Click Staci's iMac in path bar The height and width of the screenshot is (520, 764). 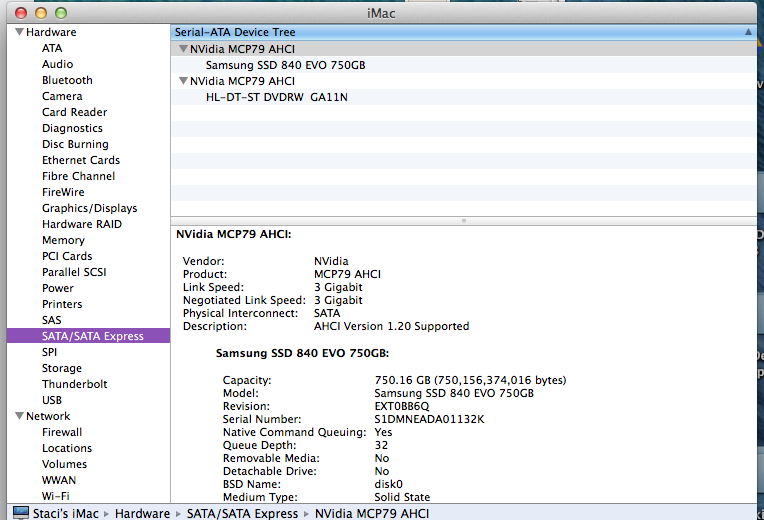point(65,514)
